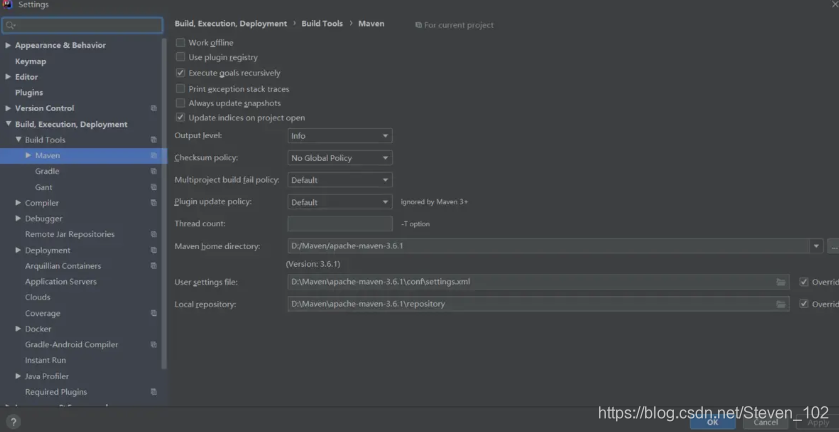Click project-level icon beside Deployment row
839x432 pixels.
[154, 250]
